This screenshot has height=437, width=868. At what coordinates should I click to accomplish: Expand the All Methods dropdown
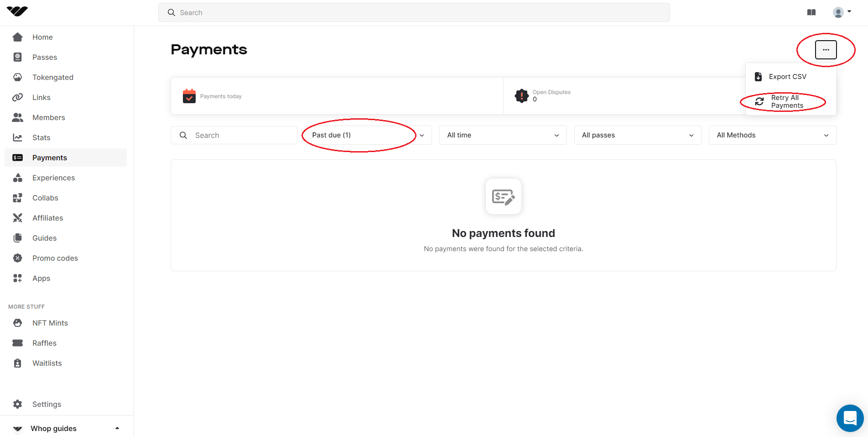pyautogui.click(x=772, y=135)
